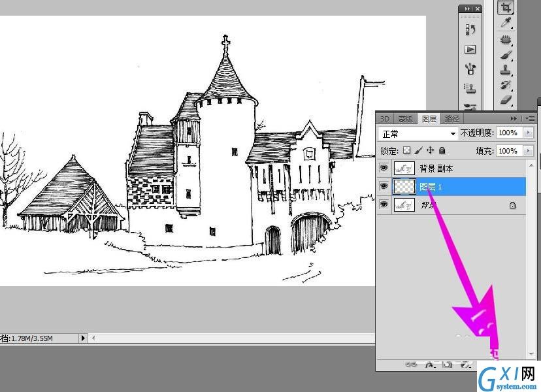Image resolution: width=541 pixels, height=392 pixels.
Task: Select the Crop tool
Action: [506, 7]
